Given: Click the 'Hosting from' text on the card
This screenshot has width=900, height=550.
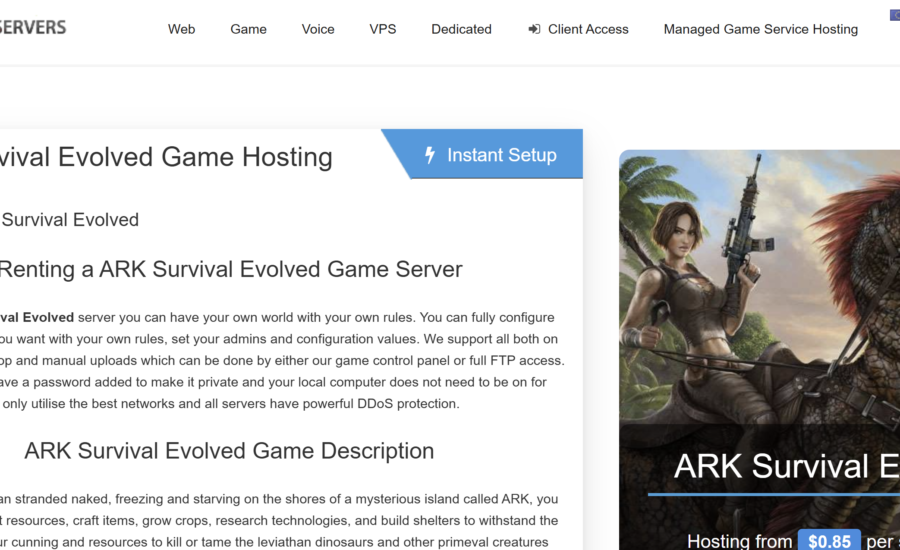Looking at the screenshot, I should point(739,541).
